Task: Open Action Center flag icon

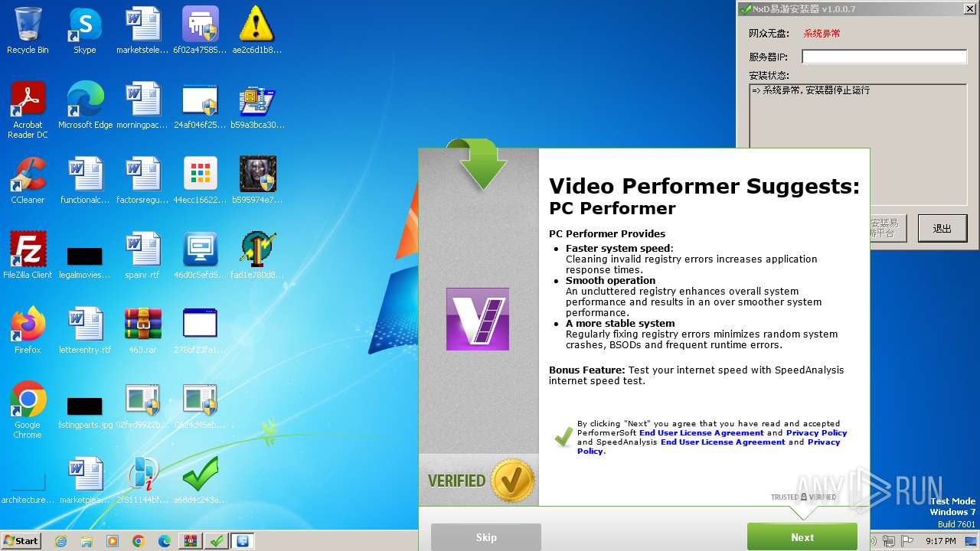Action: click(908, 541)
